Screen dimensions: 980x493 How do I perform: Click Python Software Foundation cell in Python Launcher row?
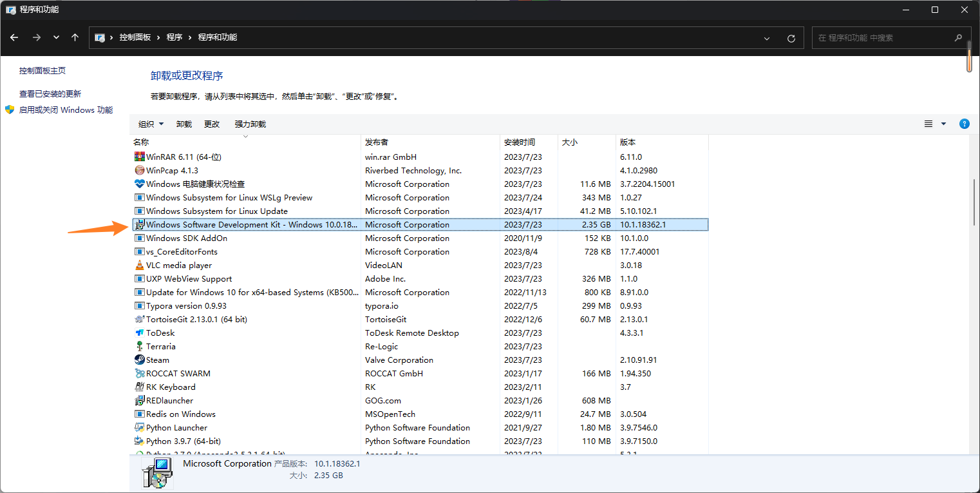pyautogui.click(x=417, y=427)
